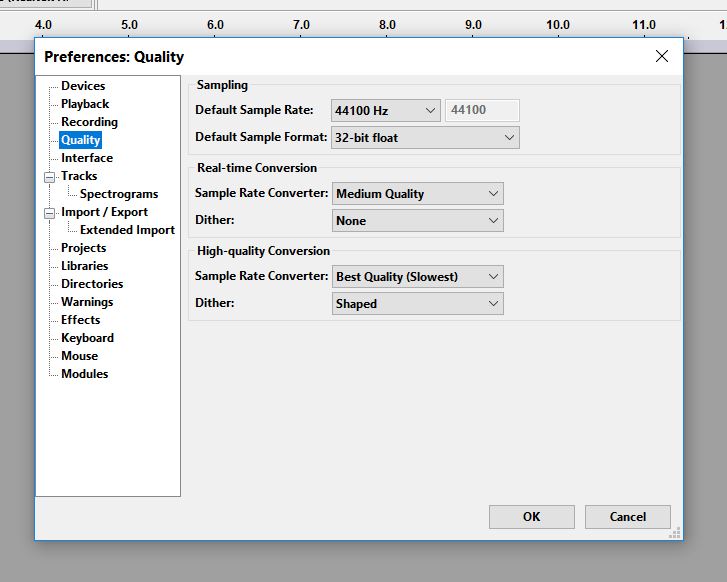Open High-quality Dither dropdown showing Shaped
Screen dimensions: 727x582
pos(418,304)
